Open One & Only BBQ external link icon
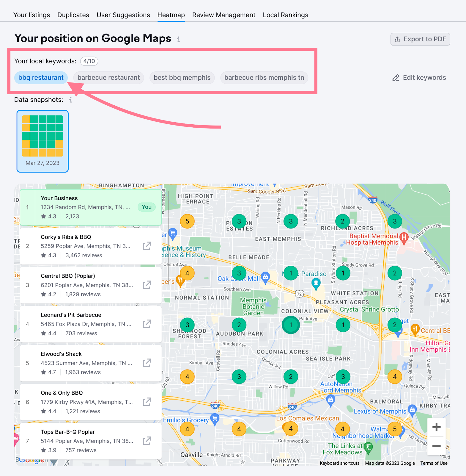The height and width of the screenshot is (476, 466). (147, 402)
